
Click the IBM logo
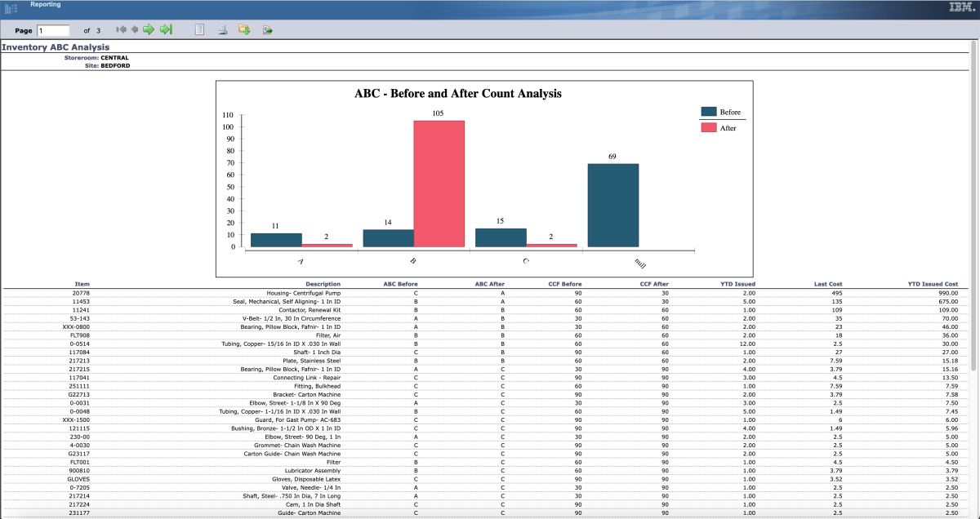[x=959, y=7]
